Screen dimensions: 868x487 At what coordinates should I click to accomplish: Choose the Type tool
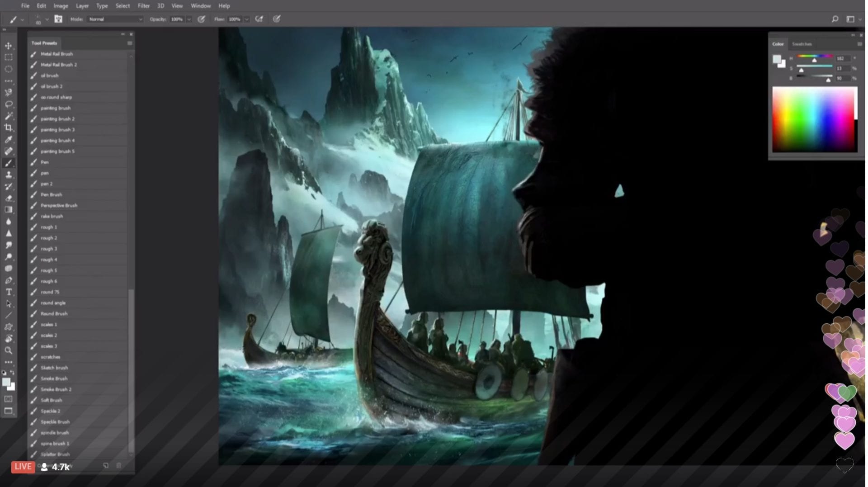click(8, 292)
